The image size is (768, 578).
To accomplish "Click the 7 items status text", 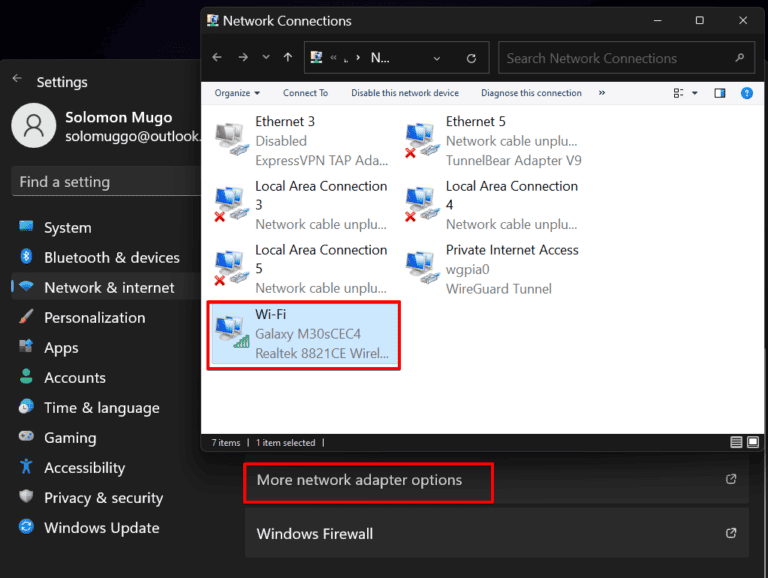I will pos(226,443).
